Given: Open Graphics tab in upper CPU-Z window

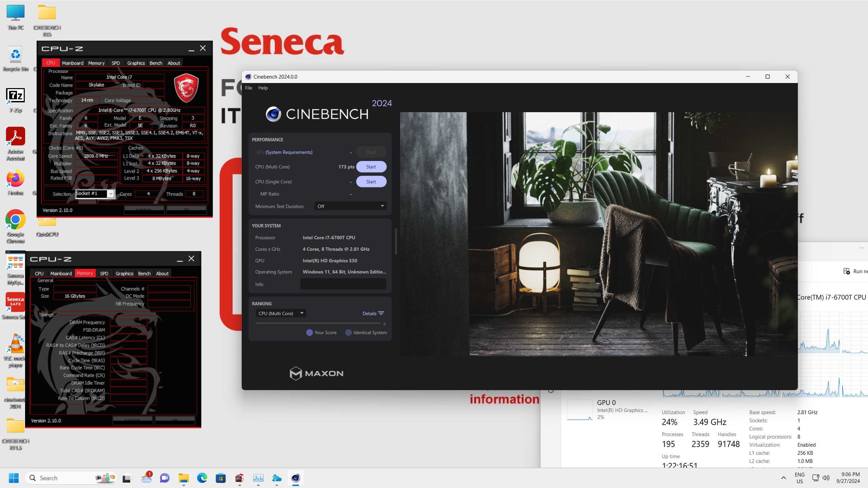Looking at the screenshot, I should click(x=136, y=63).
